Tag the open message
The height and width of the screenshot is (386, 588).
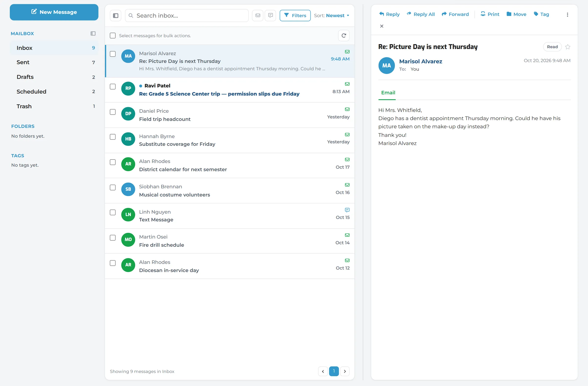[x=541, y=14]
